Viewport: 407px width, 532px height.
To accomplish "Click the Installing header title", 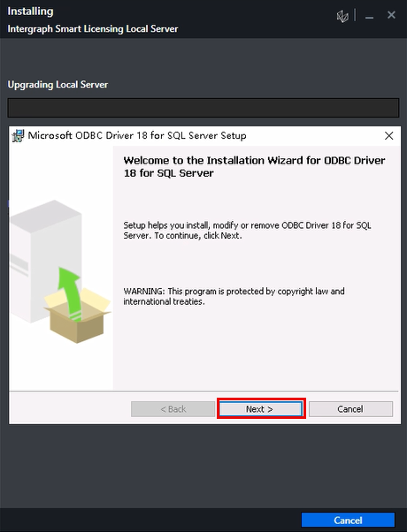I will pyautogui.click(x=30, y=11).
